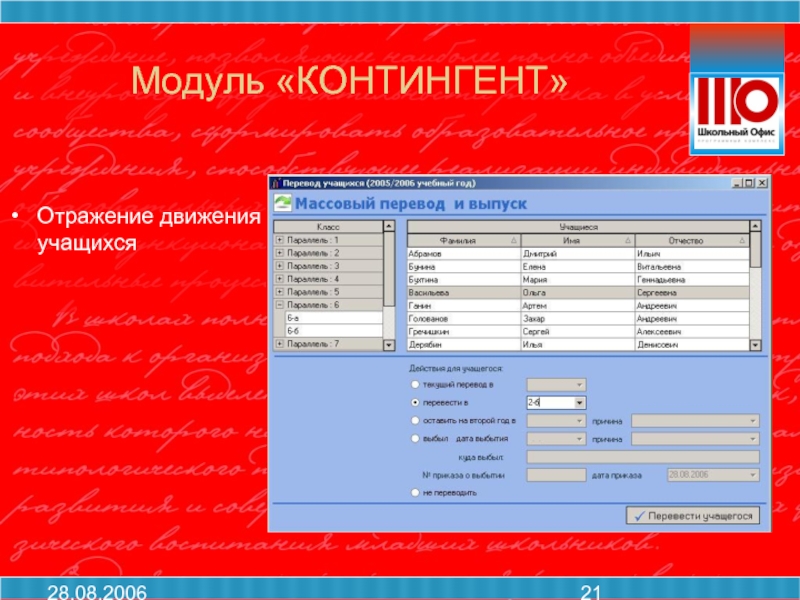Select student row Васильева

click(578, 293)
